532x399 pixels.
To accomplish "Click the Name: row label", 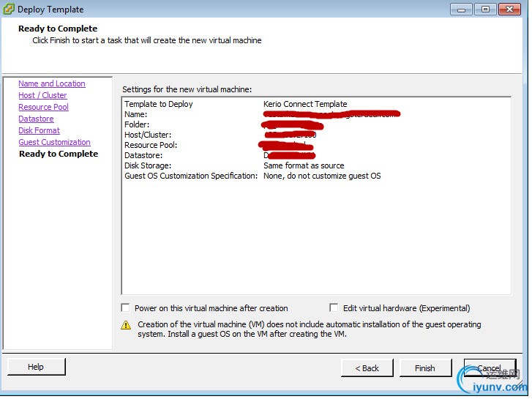I will [x=135, y=114].
